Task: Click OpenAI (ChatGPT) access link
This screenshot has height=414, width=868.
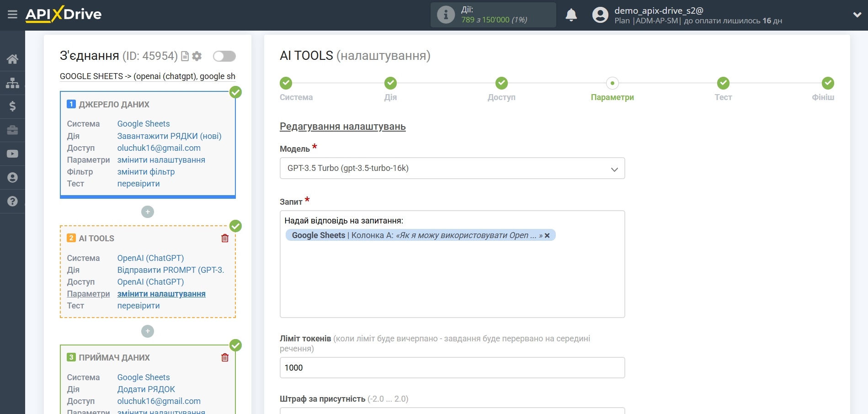Action: point(150,282)
